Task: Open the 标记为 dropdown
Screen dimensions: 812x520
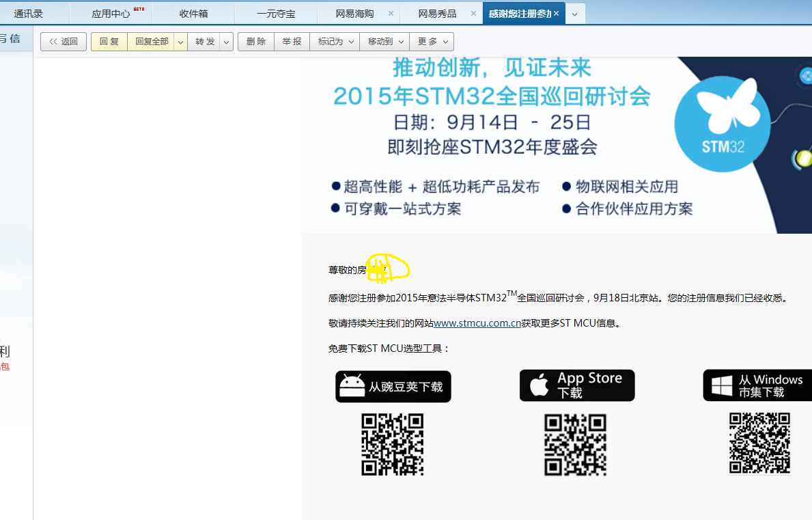Action: 335,42
